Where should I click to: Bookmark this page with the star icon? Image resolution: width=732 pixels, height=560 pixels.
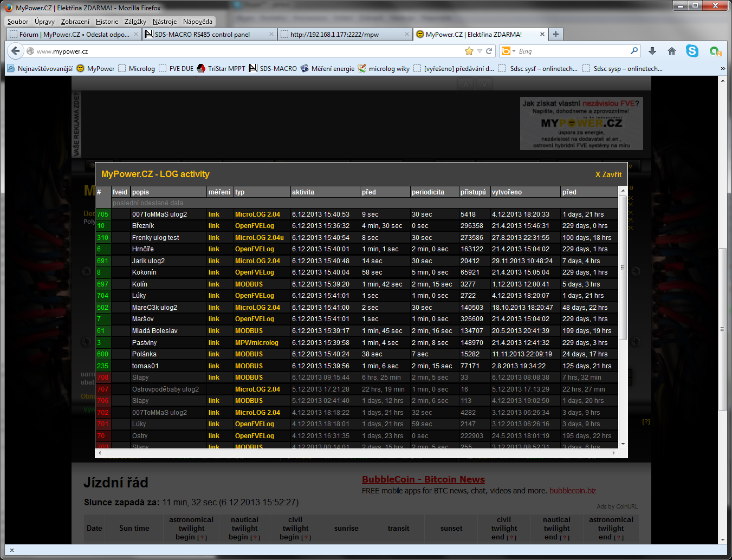tap(469, 51)
